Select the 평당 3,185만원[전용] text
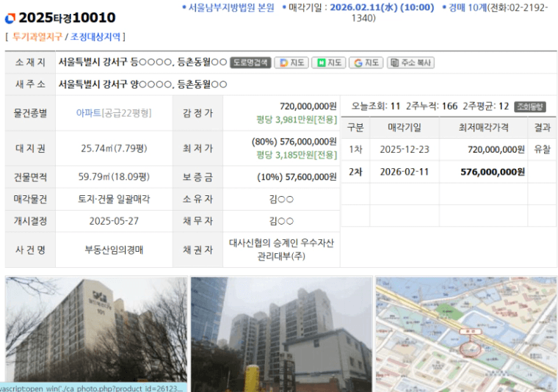Image resolution: width=558 pixels, height=392 pixels. tap(297, 155)
